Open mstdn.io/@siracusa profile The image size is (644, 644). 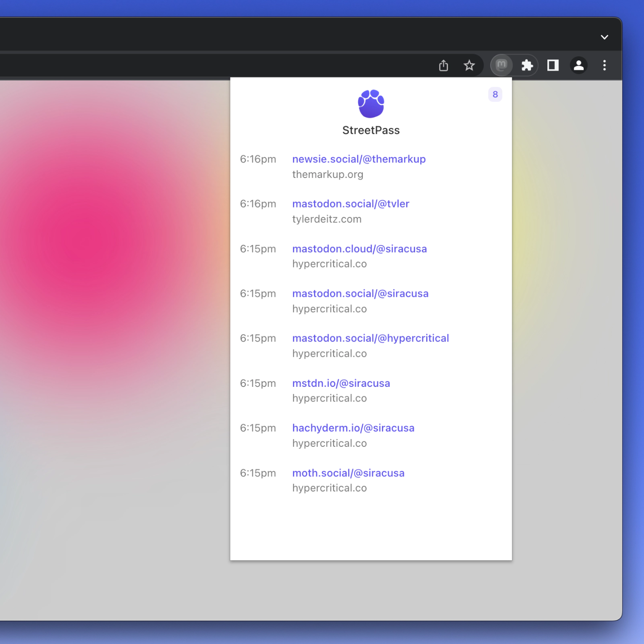click(x=341, y=383)
